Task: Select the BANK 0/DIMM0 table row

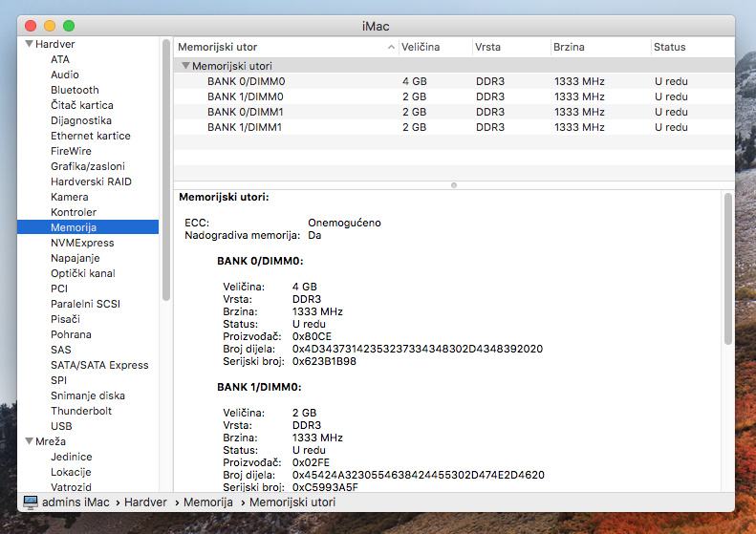Action: click(454, 81)
